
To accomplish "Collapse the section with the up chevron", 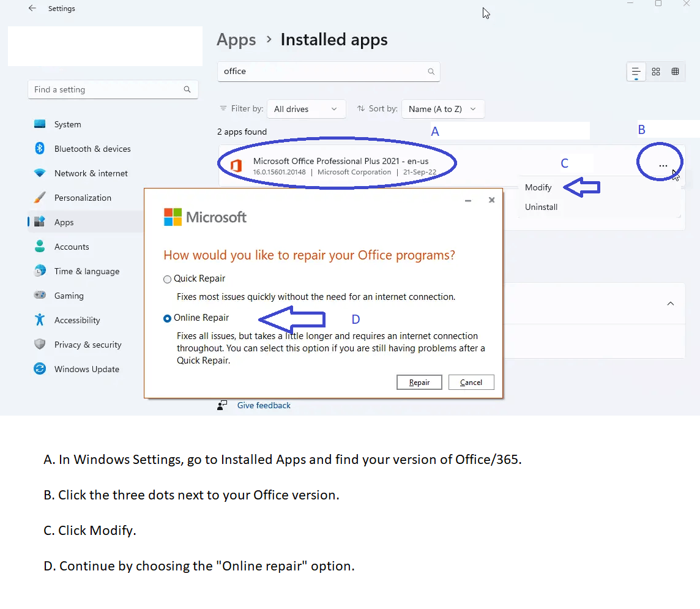I will [671, 304].
